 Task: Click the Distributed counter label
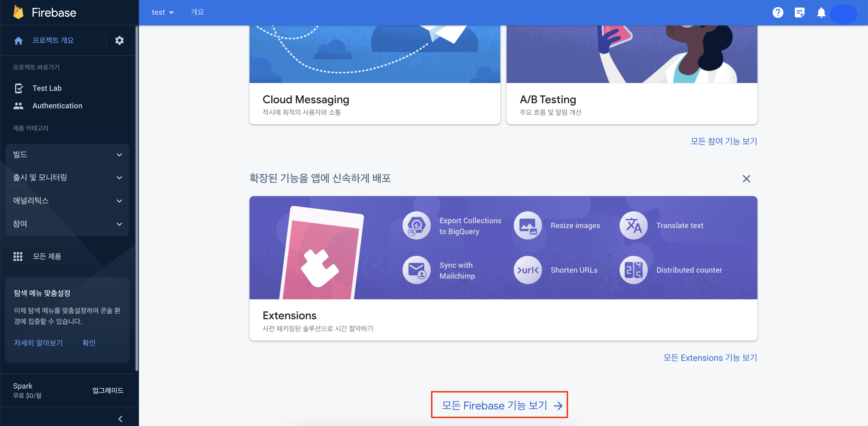pos(689,270)
